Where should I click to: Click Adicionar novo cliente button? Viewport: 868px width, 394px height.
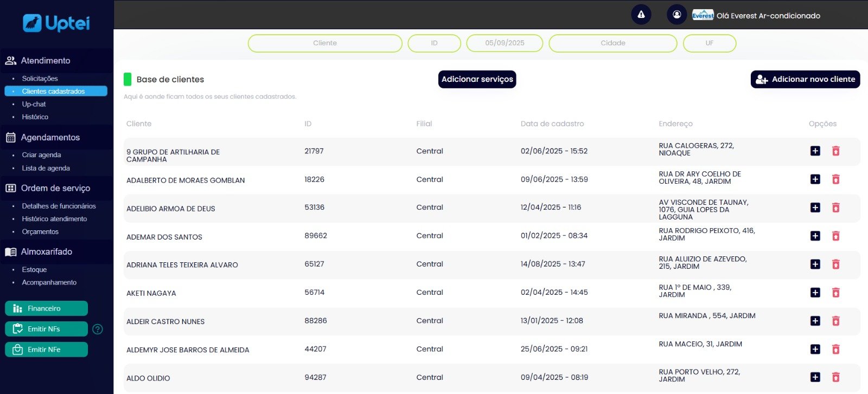pyautogui.click(x=805, y=79)
